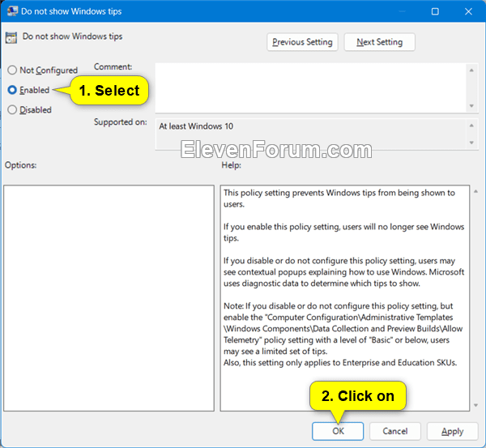
Task: Maximize the dialog window
Action: coord(435,11)
